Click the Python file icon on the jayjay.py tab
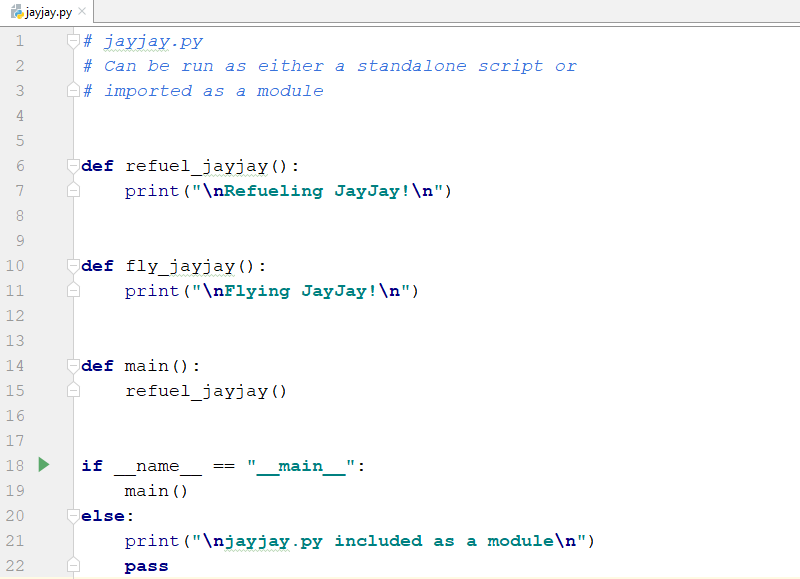Screen dimensions: 800x579 tap(15, 12)
